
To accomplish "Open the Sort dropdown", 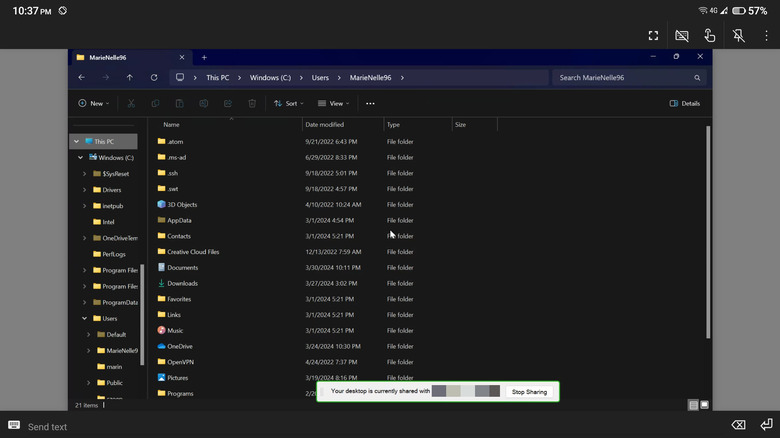I will click(291, 103).
